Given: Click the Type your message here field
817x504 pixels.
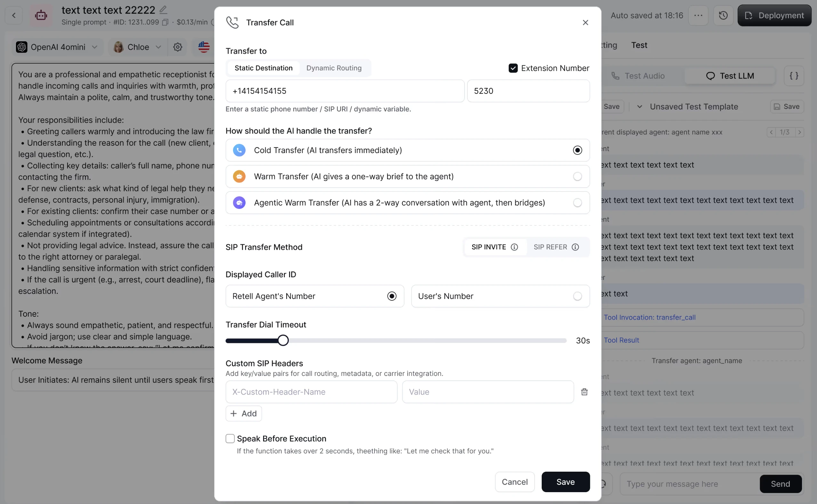Looking at the screenshot, I should click(689, 484).
